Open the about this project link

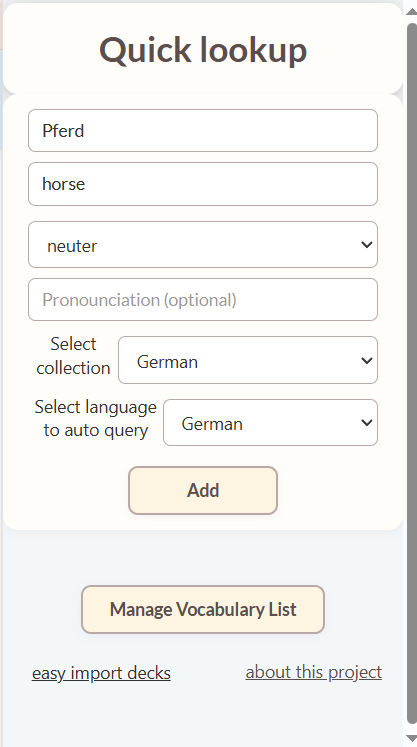(x=314, y=672)
